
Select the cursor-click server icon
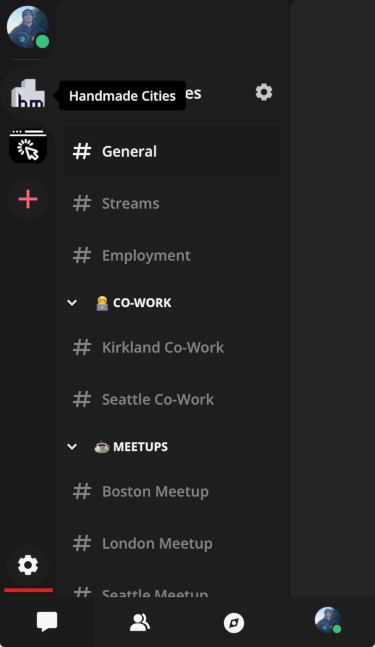click(x=28, y=146)
